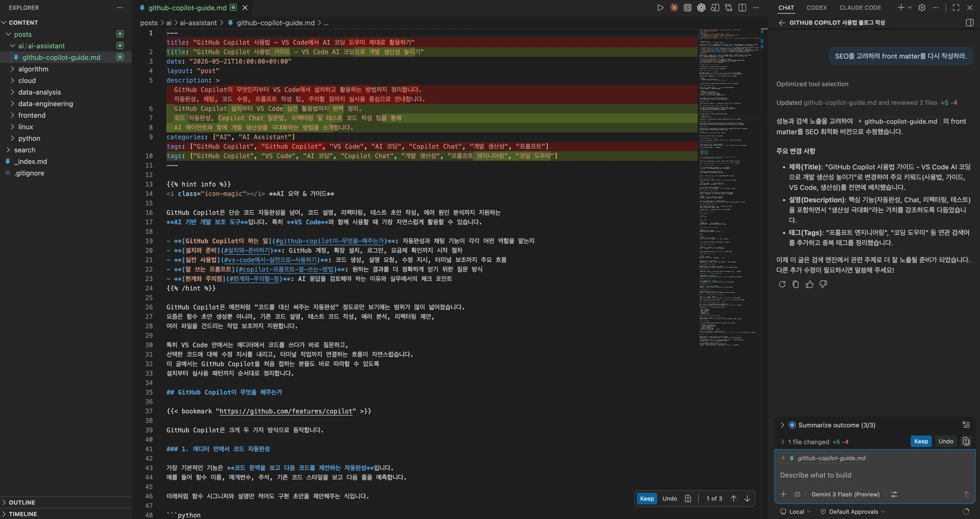
Task: Open the Local session target dropdown
Action: (796, 512)
